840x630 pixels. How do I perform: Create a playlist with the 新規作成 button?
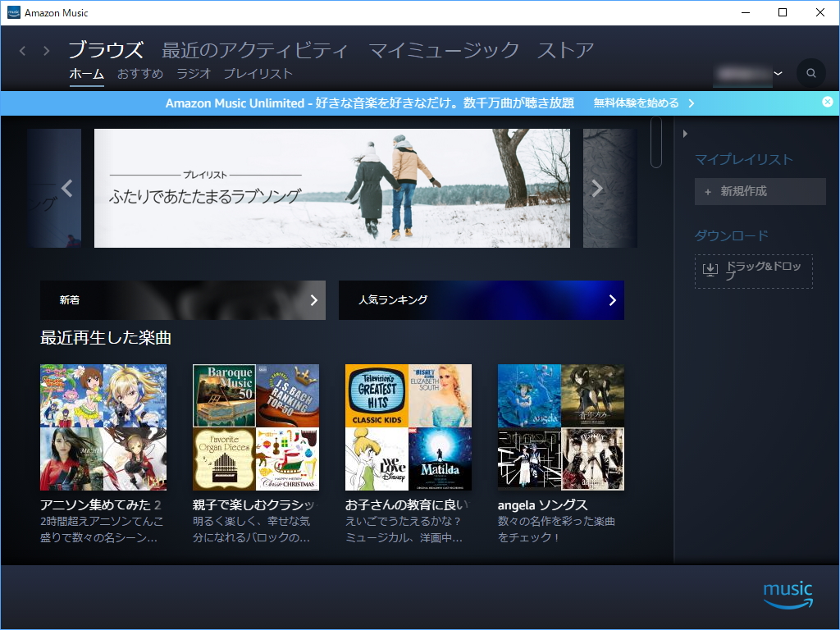(760, 191)
